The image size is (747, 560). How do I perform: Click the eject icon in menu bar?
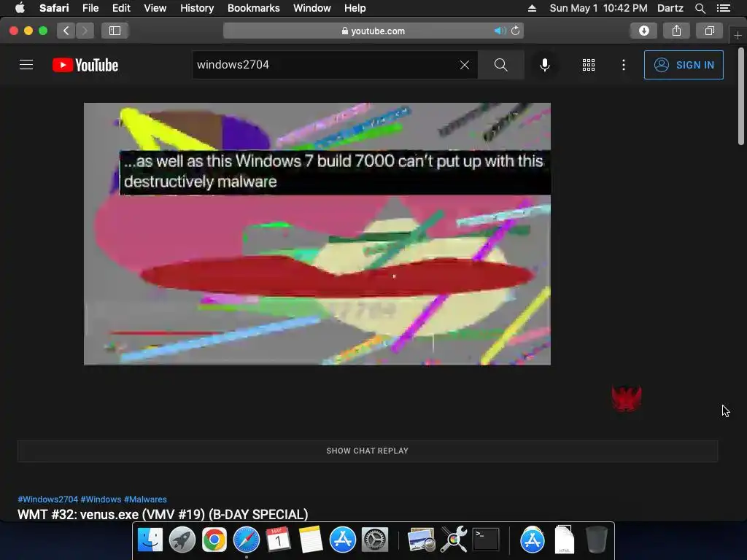[x=532, y=8]
